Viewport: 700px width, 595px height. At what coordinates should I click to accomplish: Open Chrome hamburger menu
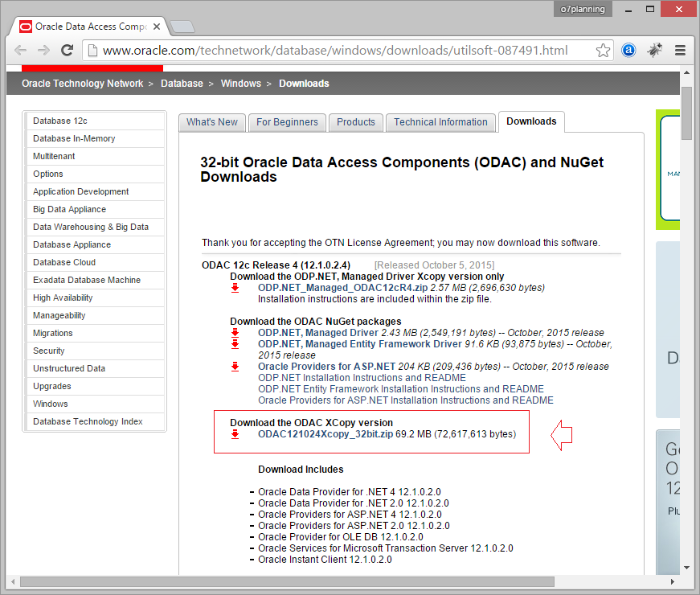(x=680, y=51)
